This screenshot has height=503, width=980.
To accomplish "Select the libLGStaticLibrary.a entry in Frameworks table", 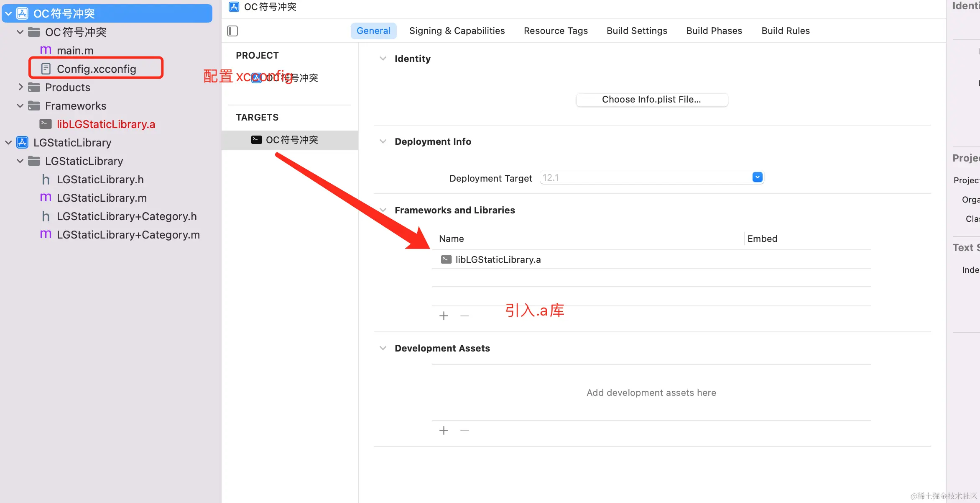I will coord(498,259).
